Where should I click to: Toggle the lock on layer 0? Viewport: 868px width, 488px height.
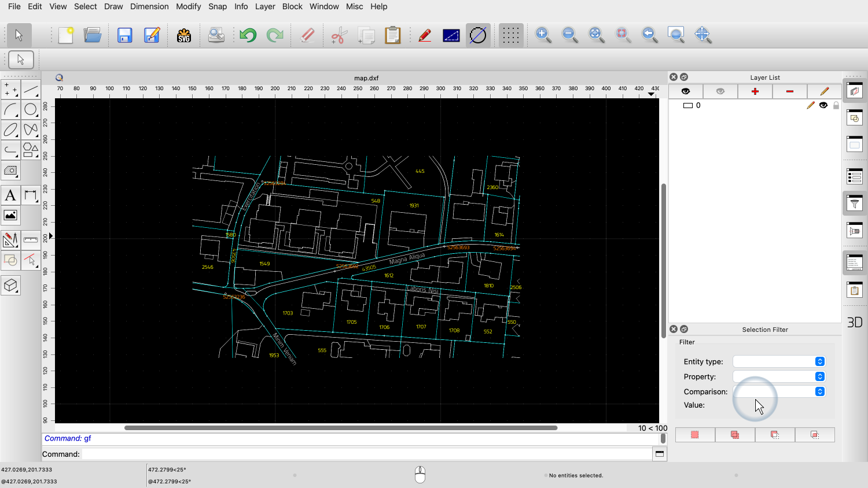tap(836, 105)
